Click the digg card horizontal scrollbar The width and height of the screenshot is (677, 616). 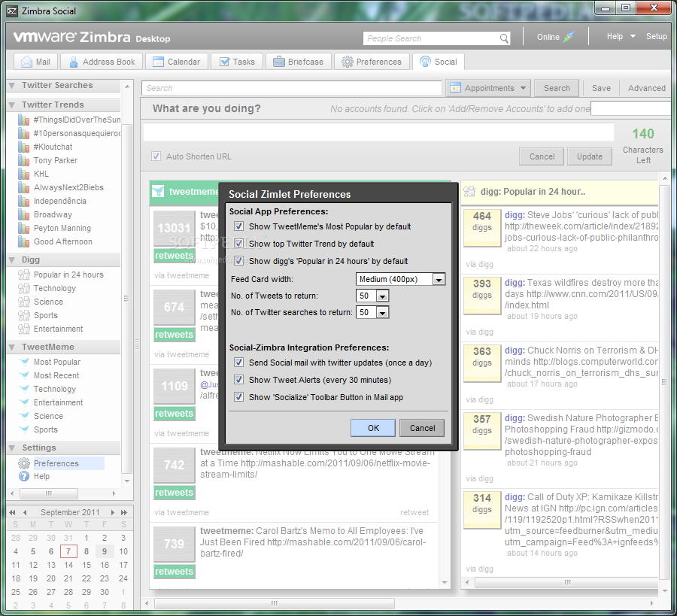coord(566,582)
